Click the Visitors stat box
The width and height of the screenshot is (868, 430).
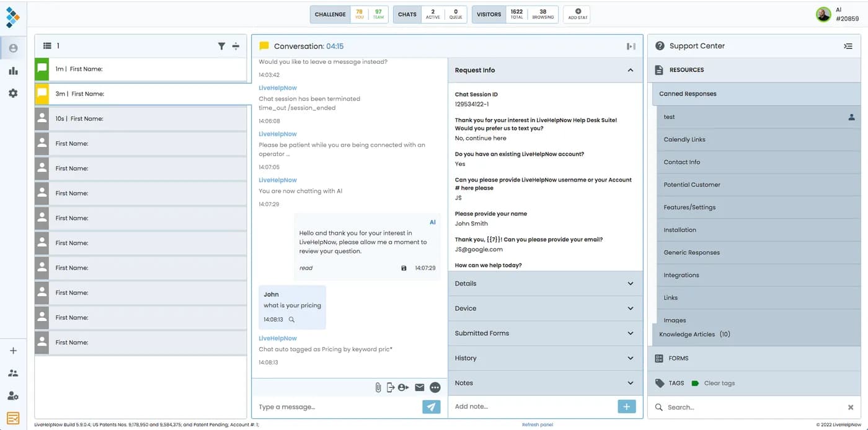tap(515, 14)
